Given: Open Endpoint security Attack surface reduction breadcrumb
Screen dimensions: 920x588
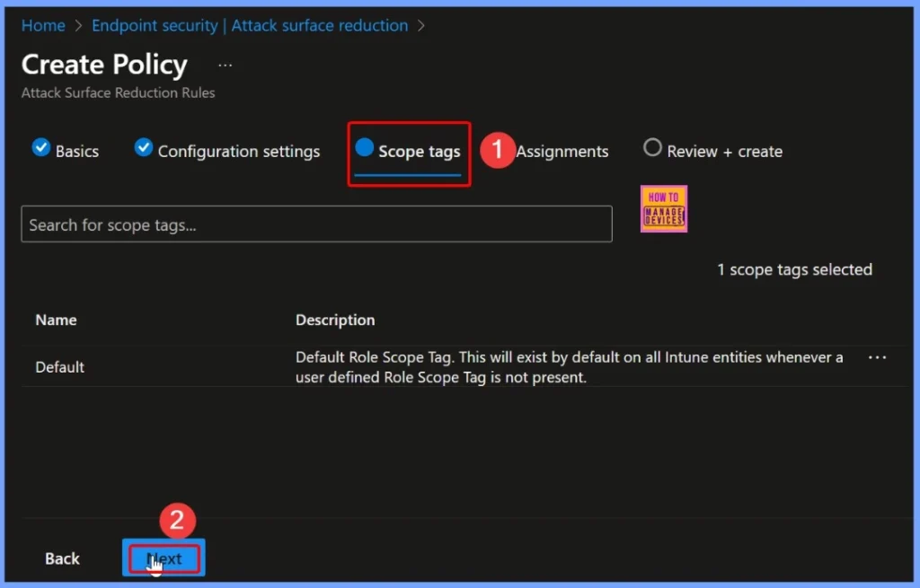Looking at the screenshot, I should tap(250, 26).
